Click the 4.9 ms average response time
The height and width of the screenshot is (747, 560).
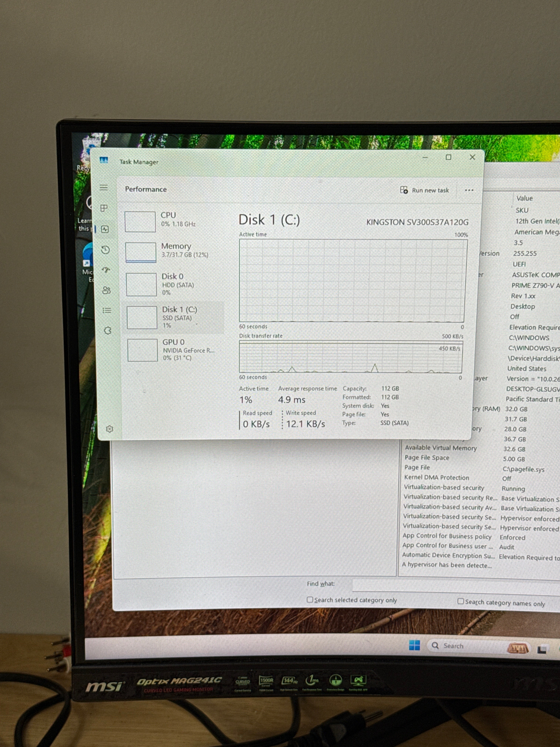coord(292,400)
